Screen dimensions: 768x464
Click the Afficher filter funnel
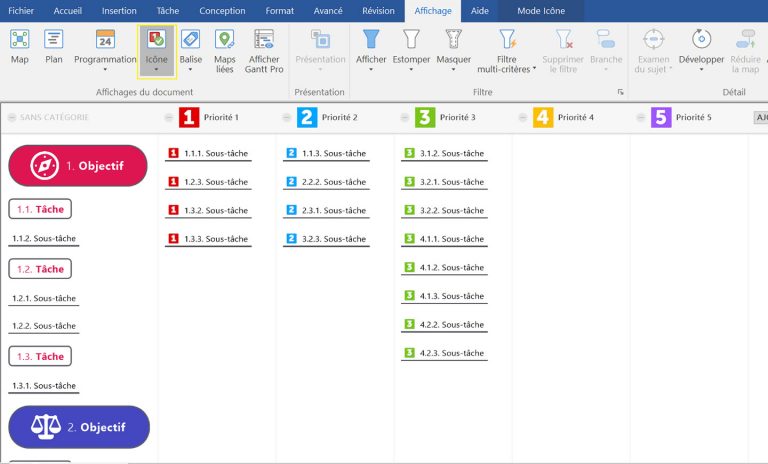point(371,46)
